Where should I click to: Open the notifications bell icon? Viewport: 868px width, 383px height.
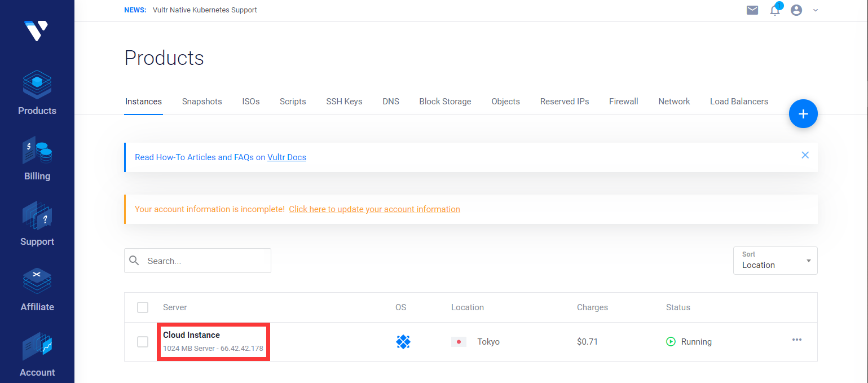coord(775,10)
